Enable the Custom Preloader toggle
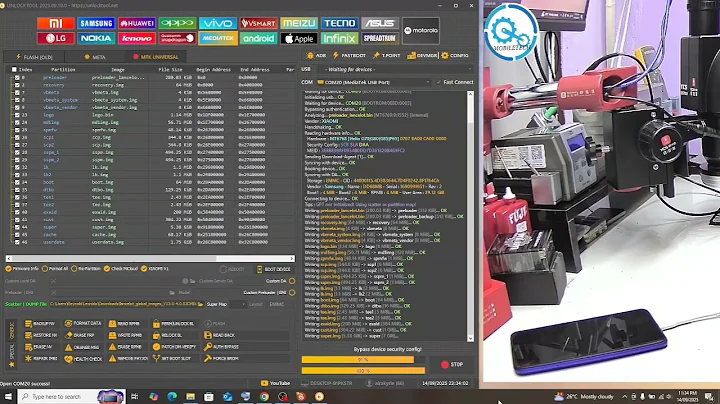Screen dimensions: 720x404 tap(292, 292)
